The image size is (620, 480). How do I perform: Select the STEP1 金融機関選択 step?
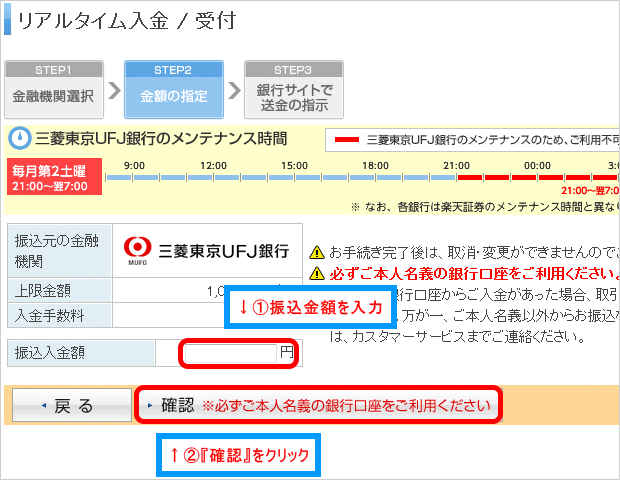[x=54, y=89]
